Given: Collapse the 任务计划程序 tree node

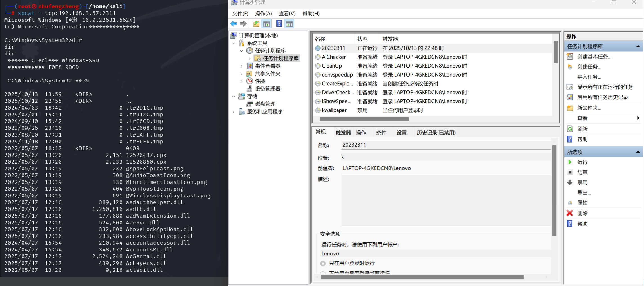Looking at the screenshot, I should pyautogui.click(x=242, y=51).
